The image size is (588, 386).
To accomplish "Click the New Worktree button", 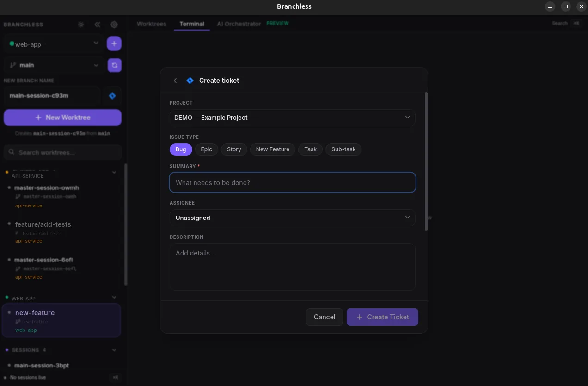I will 63,118.
